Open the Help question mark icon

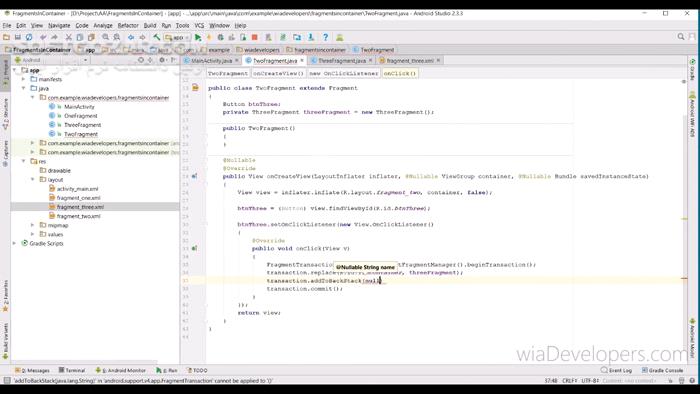click(x=325, y=37)
